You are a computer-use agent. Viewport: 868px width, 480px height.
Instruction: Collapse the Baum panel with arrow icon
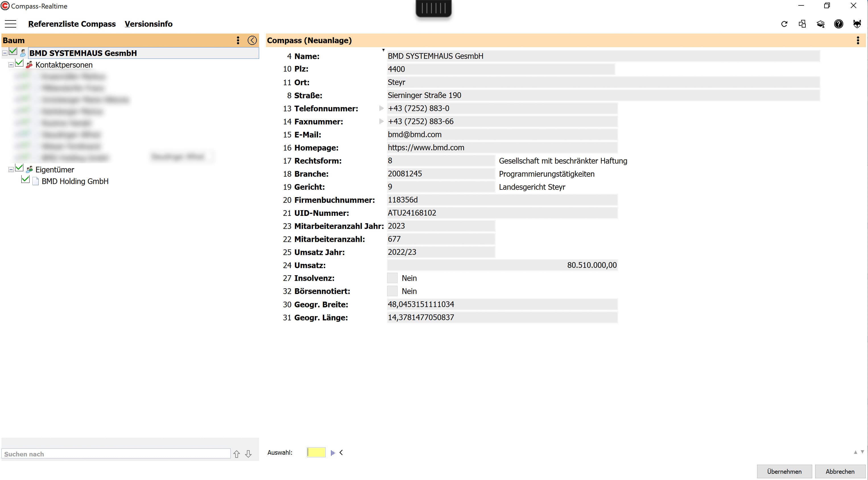(252, 40)
